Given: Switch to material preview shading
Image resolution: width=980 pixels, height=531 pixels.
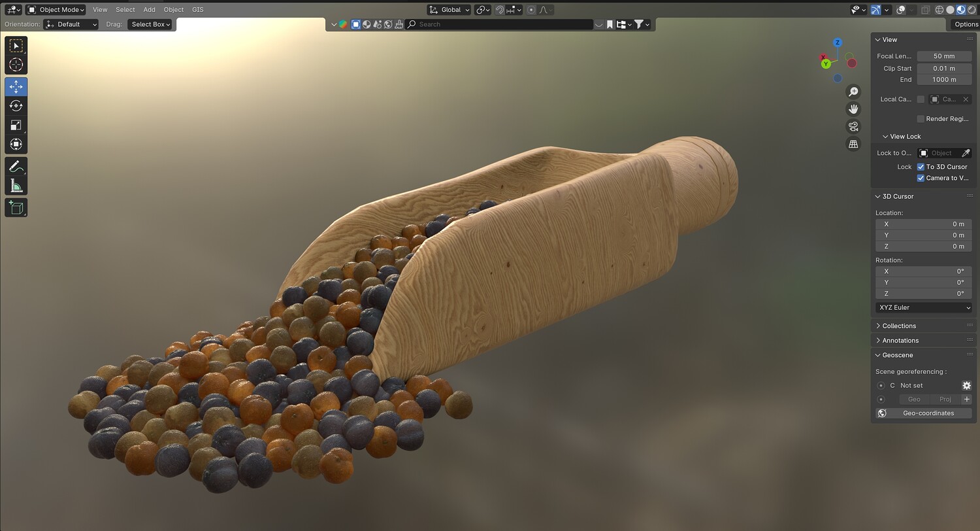Looking at the screenshot, I should (x=960, y=10).
